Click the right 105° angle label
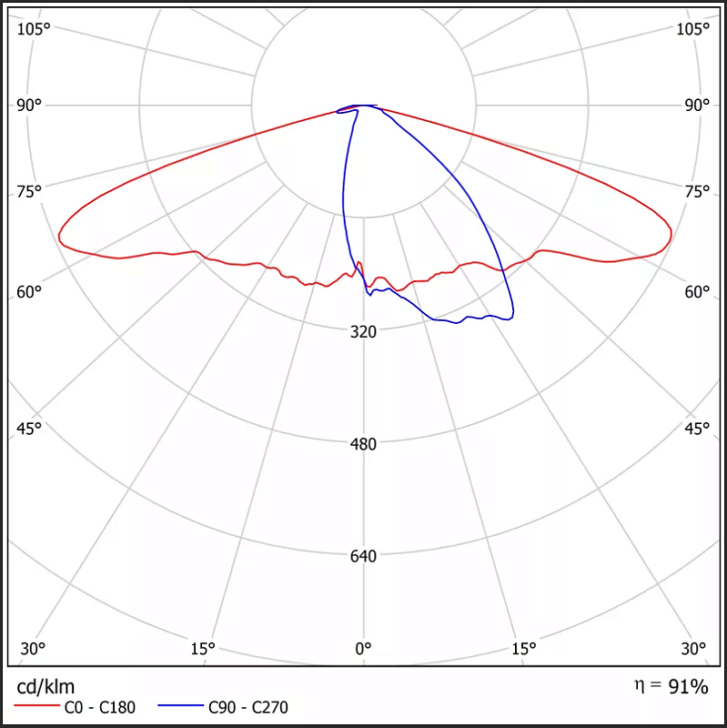The width and height of the screenshot is (727, 728). pos(692,29)
